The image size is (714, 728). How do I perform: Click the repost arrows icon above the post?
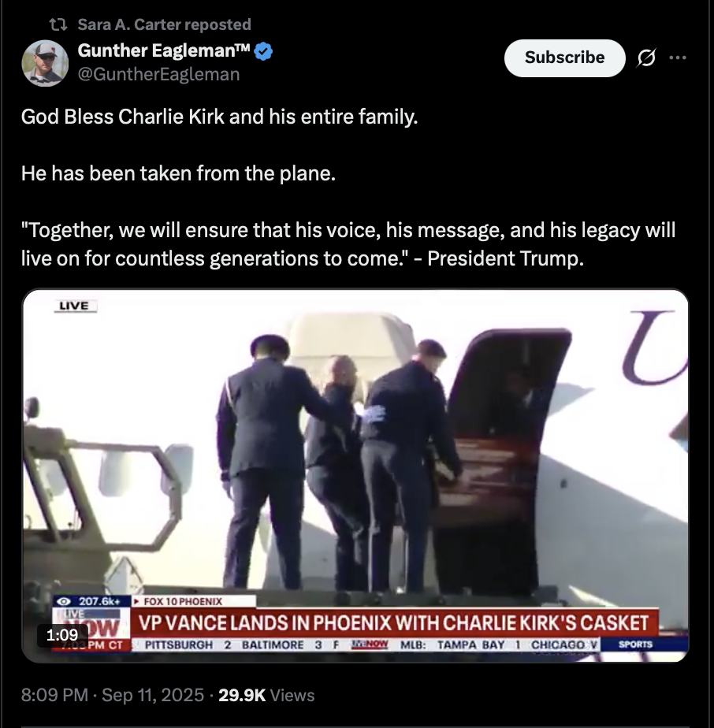tap(58, 24)
